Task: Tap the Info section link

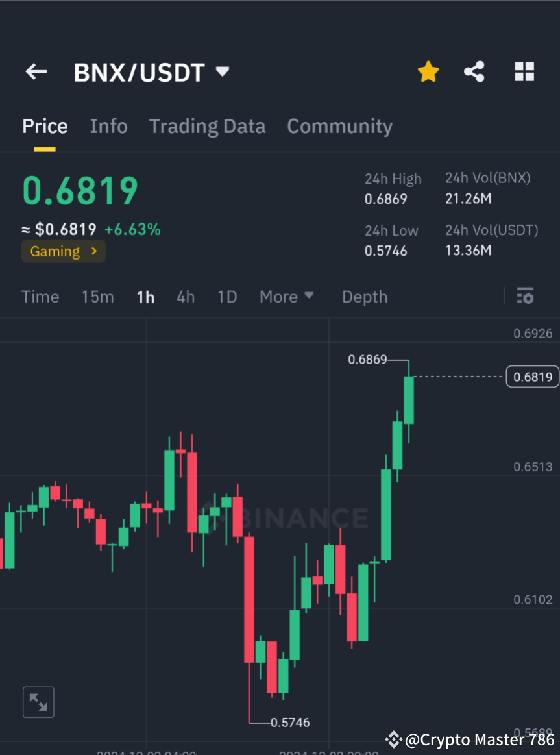Action: click(108, 126)
